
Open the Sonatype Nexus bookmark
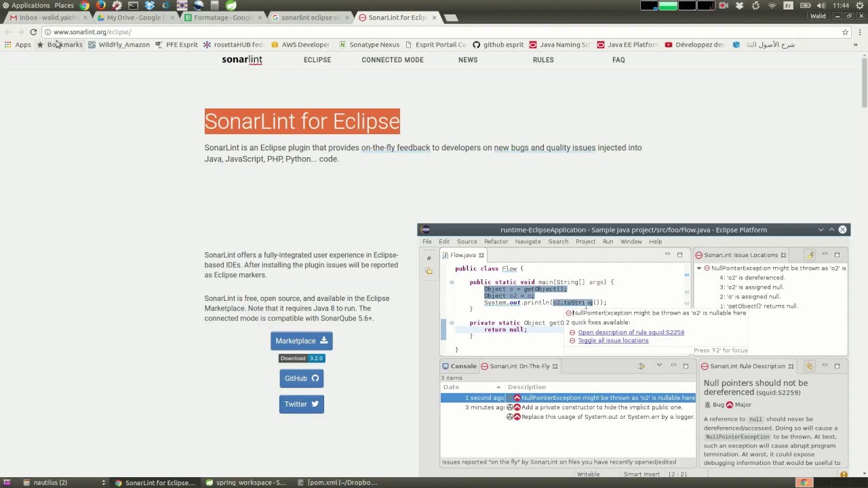click(369, 45)
